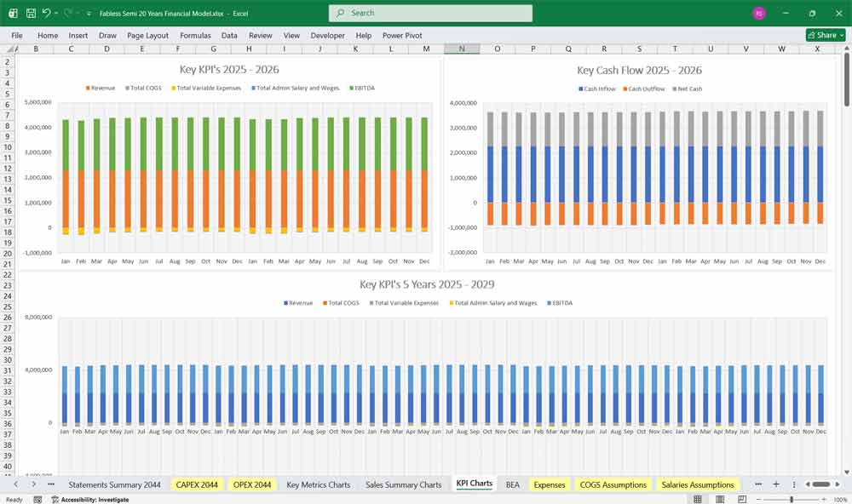Viewport: 852px width, 504px height.
Task: Show hidden sheet tabs via ellipsis
Action: tap(51, 484)
